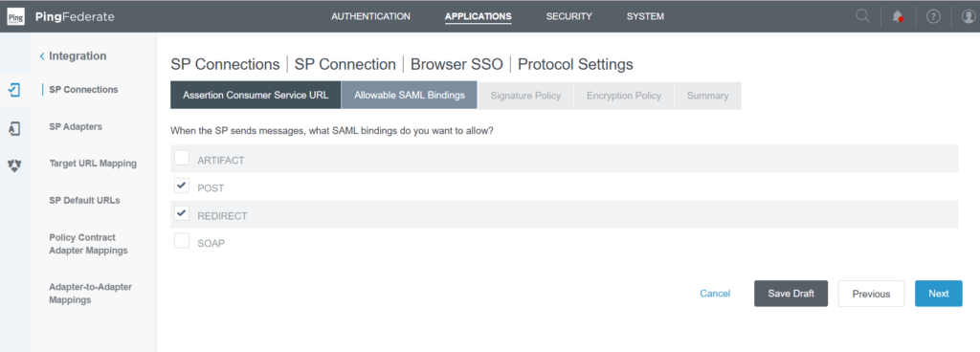Open the APPLICATIONS top menu
The image size is (980, 352).
click(x=479, y=17)
